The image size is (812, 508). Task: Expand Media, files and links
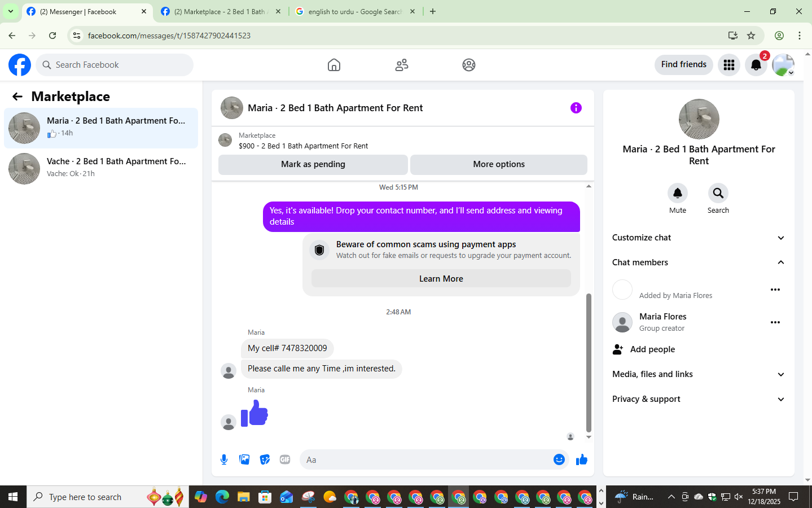coord(699,374)
